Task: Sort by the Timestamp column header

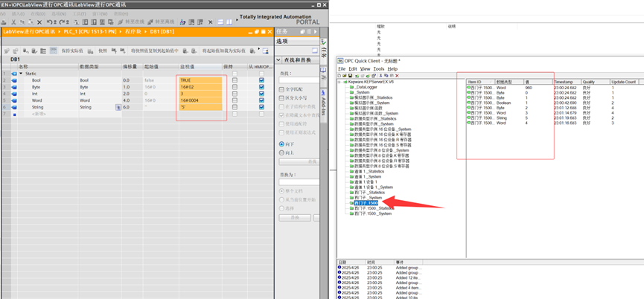Action: coord(567,82)
